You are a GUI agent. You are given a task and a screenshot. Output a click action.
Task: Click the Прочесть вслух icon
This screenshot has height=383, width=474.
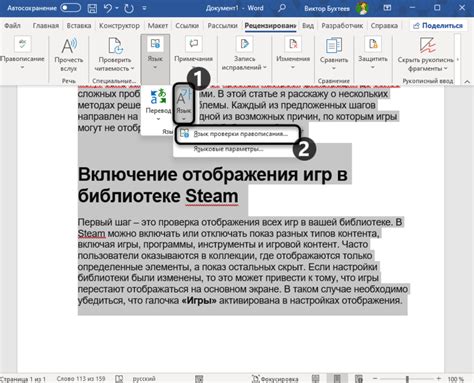click(x=69, y=46)
